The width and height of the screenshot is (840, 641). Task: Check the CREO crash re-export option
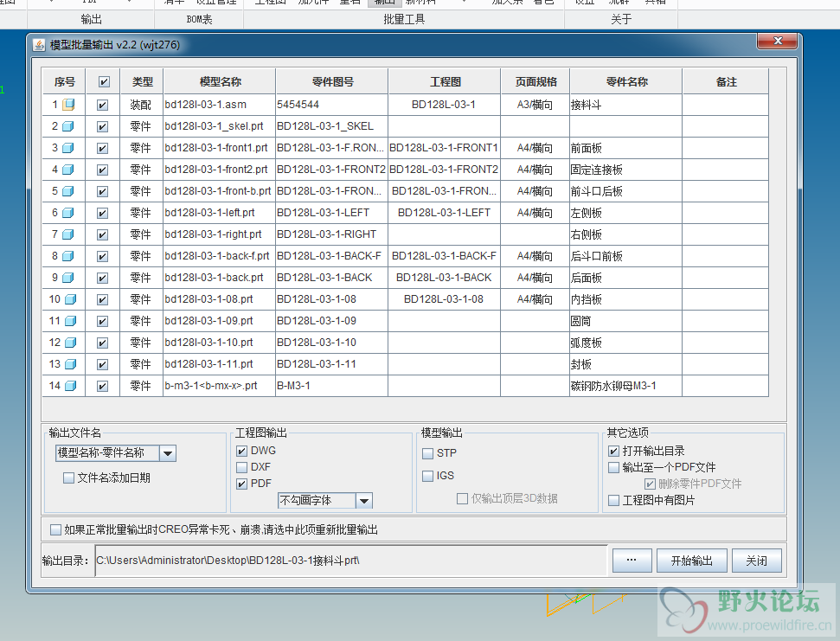55,529
